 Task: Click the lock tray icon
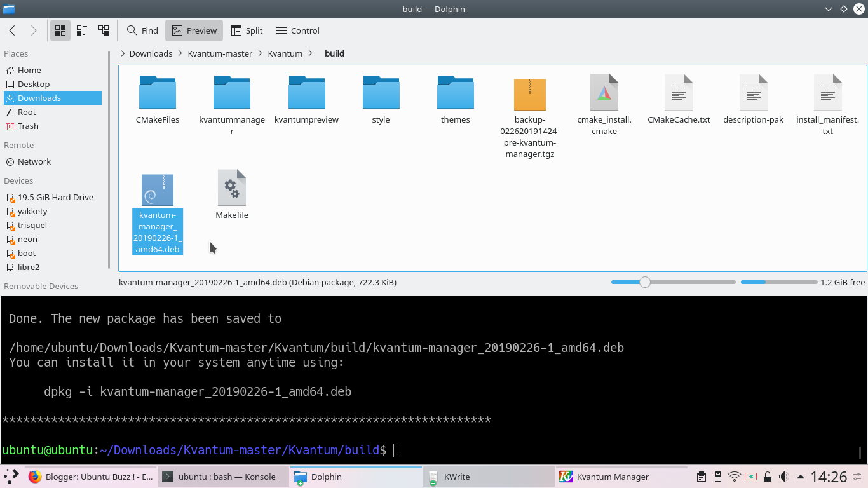(x=768, y=477)
